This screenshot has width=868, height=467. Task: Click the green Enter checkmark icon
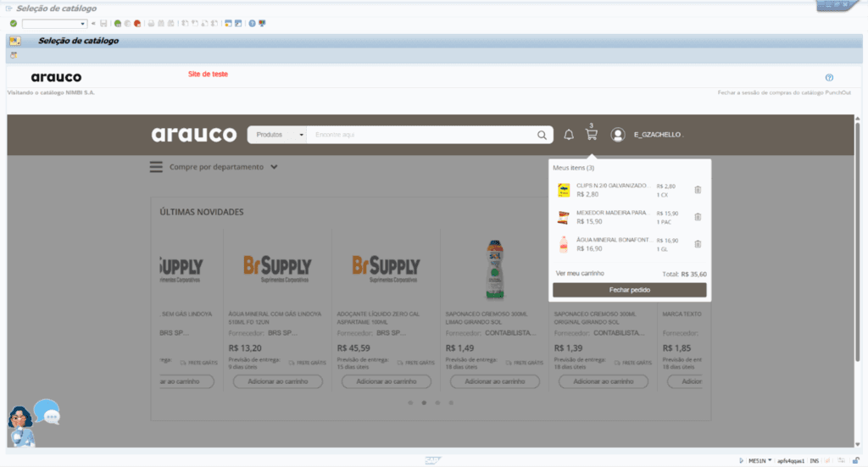[x=14, y=23]
